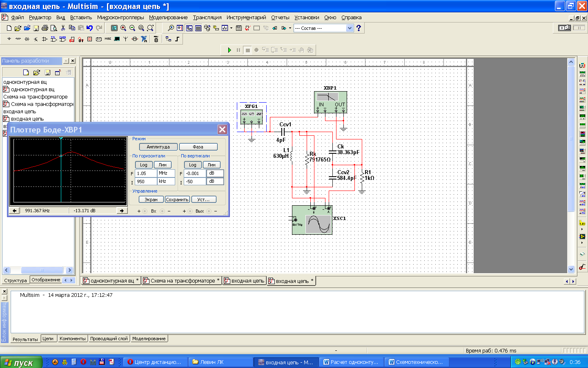Toggle the simulation power switch
This screenshot has width=588, height=368.
(565, 28)
